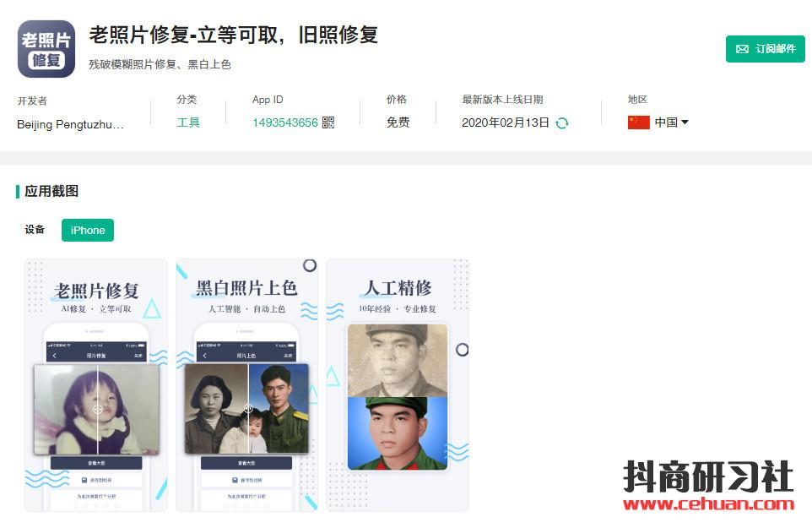Click the China flag icon

click(x=638, y=122)
